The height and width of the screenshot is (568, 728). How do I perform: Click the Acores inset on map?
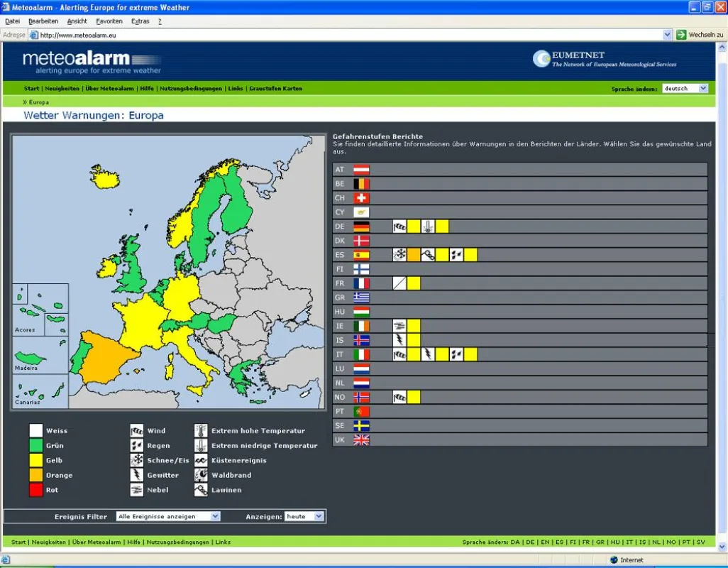coord(40,310)
